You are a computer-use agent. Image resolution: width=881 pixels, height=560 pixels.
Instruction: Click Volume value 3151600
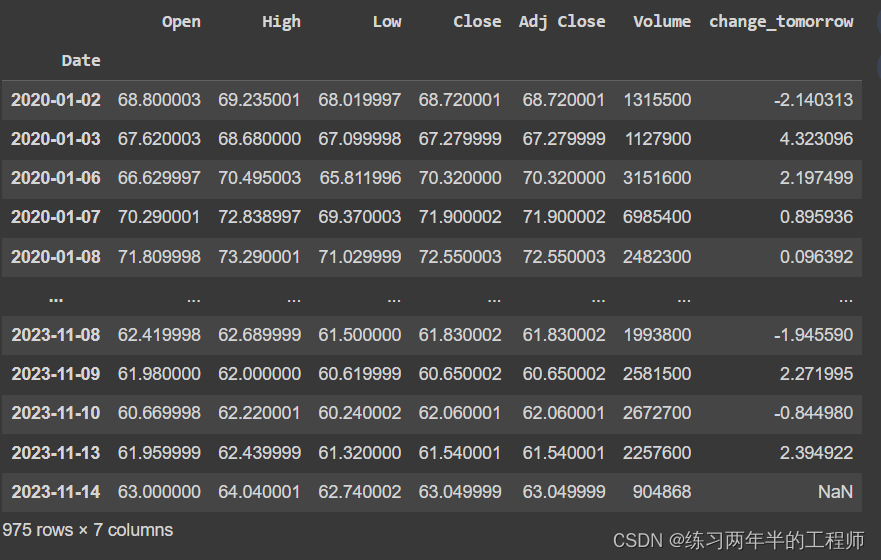coord(657,178)
